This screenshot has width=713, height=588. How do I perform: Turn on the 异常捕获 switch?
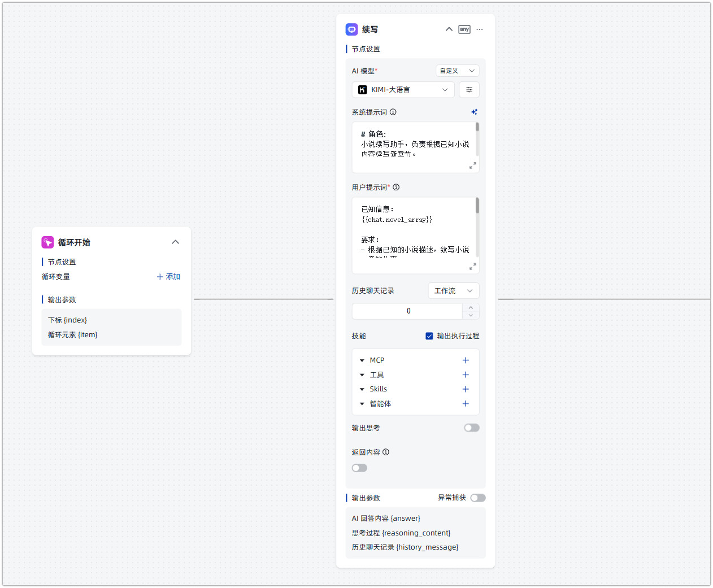click(x=478, y=498)
